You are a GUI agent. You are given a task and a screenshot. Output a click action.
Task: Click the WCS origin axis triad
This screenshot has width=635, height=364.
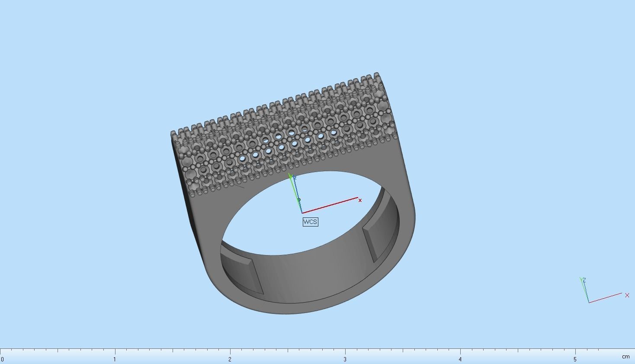(324, 193)
